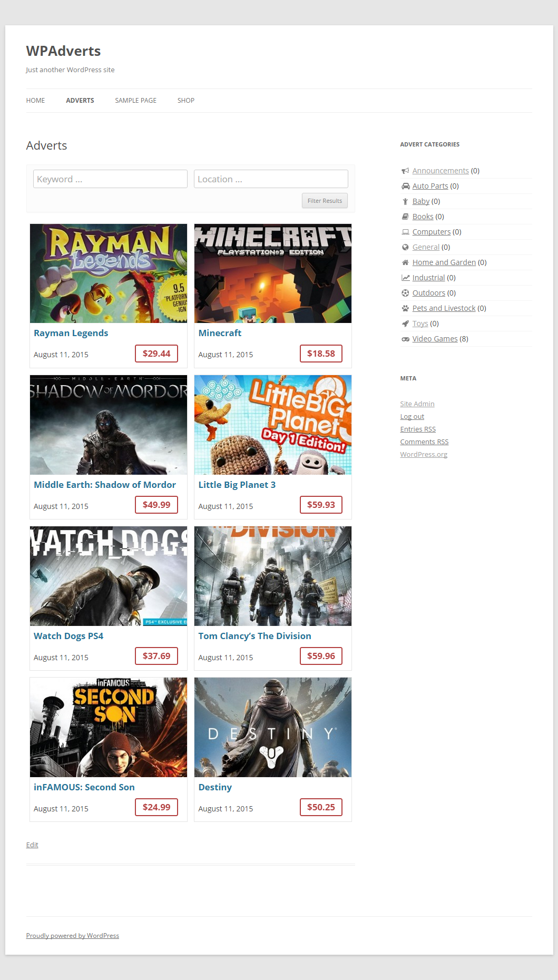Click the Log out link

(412, 417)
